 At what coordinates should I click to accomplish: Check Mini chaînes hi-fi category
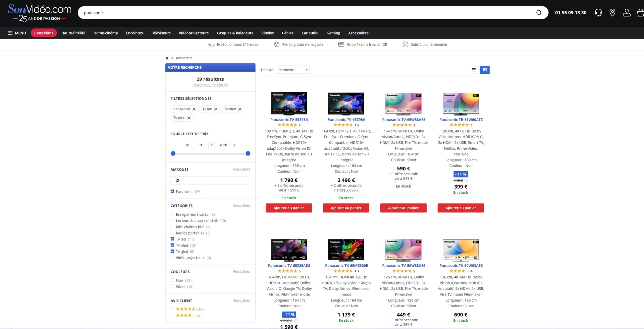[x=172, y=226]
